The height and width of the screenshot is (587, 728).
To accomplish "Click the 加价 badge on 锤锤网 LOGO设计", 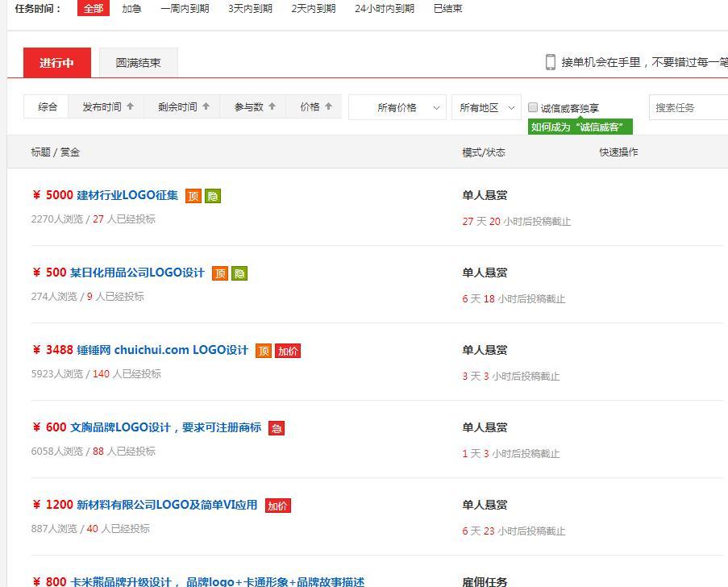I will [288, 351].
